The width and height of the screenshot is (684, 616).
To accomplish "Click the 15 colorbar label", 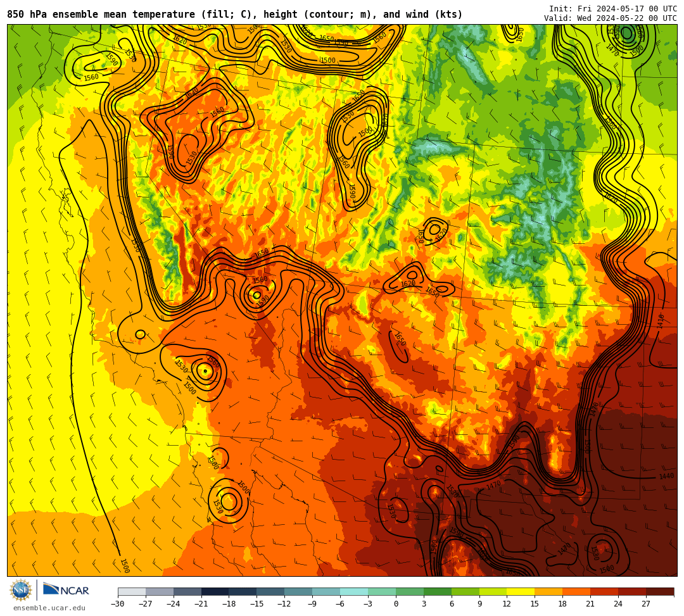I will coord(535,604).
